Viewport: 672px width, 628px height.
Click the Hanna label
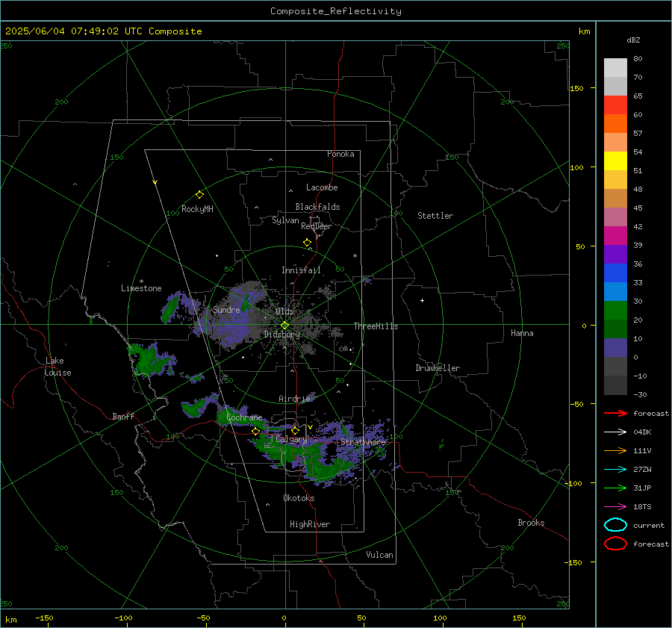[522, 333]
